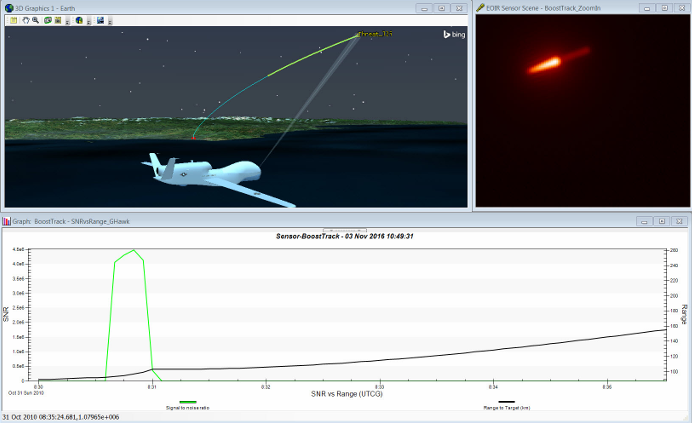Image resolution: width=692 pixels, height=423 pixels.
Task: Click the graph title Sensor-BoostTrack
Action: click(344, 236)
